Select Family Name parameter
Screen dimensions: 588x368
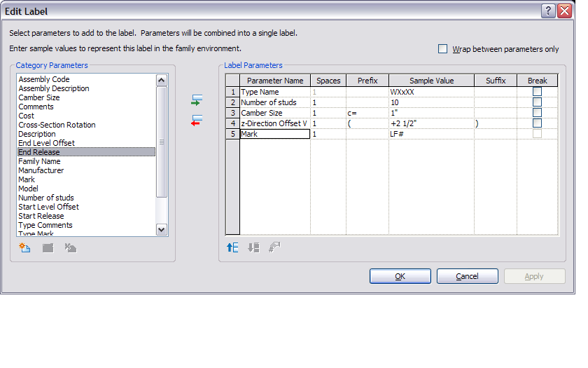pyautogui.click(x=86, y=161)
